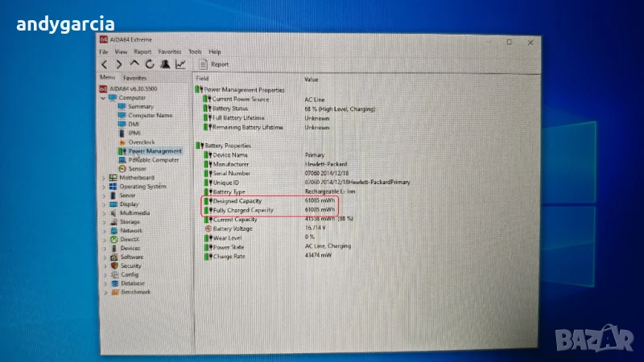644x362 pixels.
Task: Select the Summary tree item
Action: pos(140,107)
